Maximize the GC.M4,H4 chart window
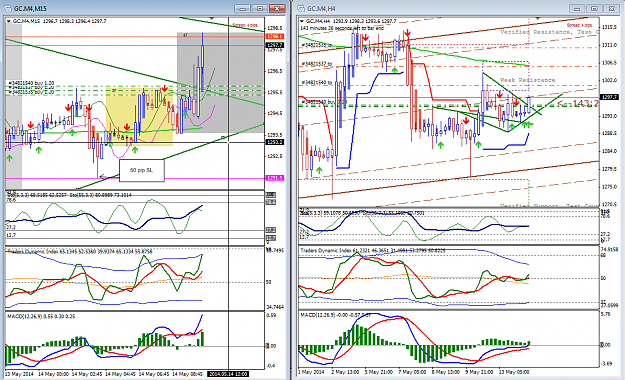Image resolution: width=625 pixels, height=380 pixels. [x=594, y=8]
